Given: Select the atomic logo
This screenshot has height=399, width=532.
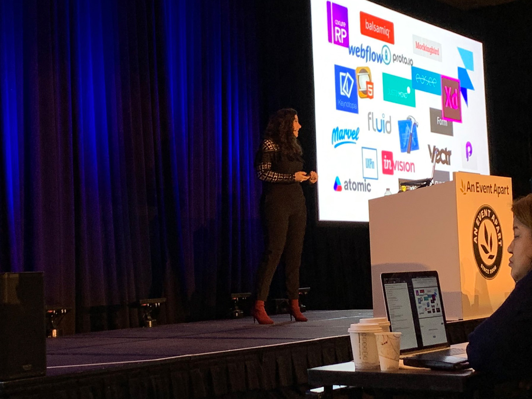Looking at the screenshot, I should click(352, 185).
